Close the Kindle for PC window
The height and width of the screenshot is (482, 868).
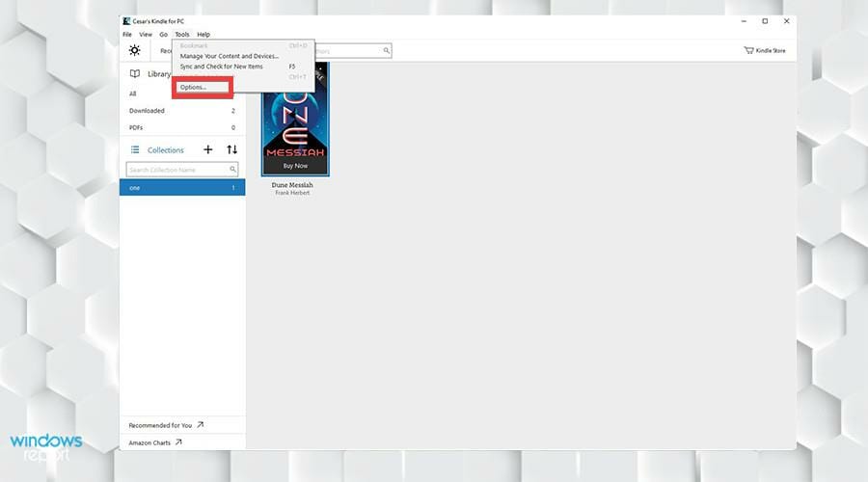click(787, 21)
